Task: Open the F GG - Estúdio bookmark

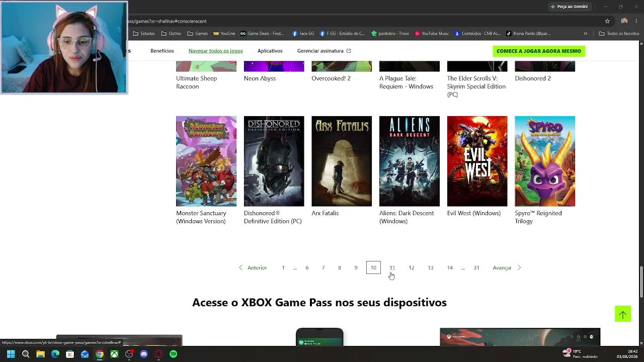Action: [342, 34]
